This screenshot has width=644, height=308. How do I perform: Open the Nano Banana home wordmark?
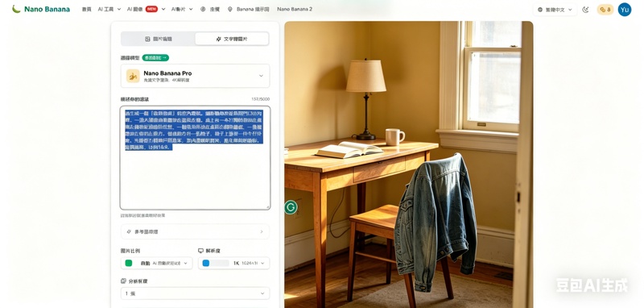pyautogui.click(x=47, y=9)
